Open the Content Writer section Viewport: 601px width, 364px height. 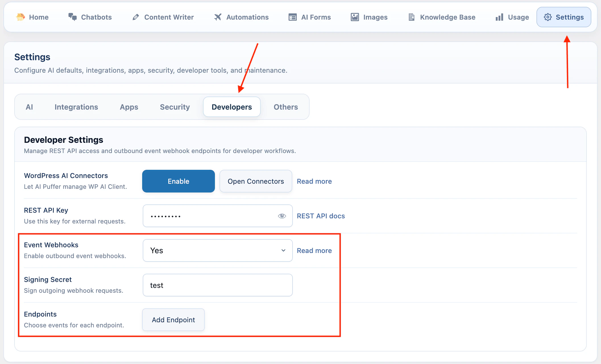pos(163,17)
